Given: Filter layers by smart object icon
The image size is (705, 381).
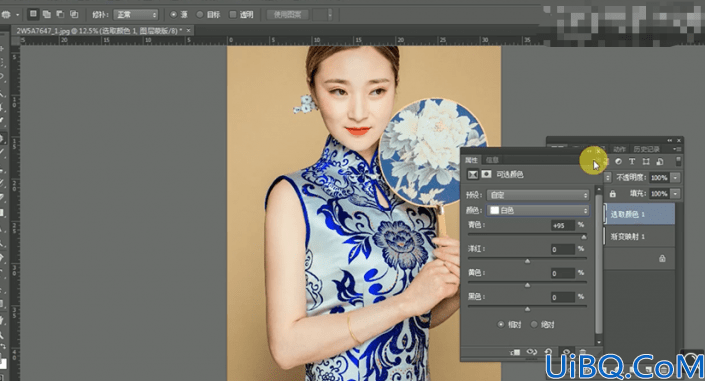Looking at the screenshot, I should [660, 161].
